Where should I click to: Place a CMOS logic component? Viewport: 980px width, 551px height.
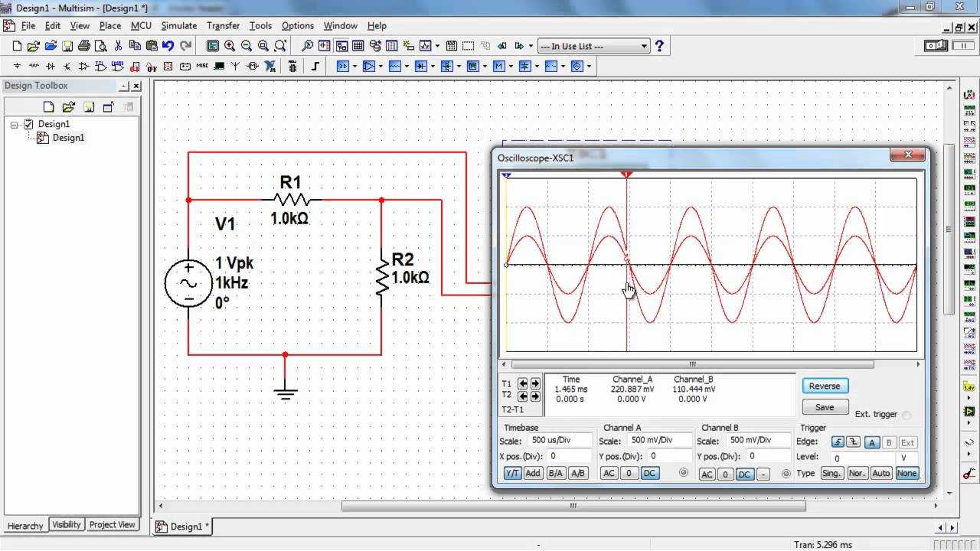pyautogui.click(x=117, y=66)
